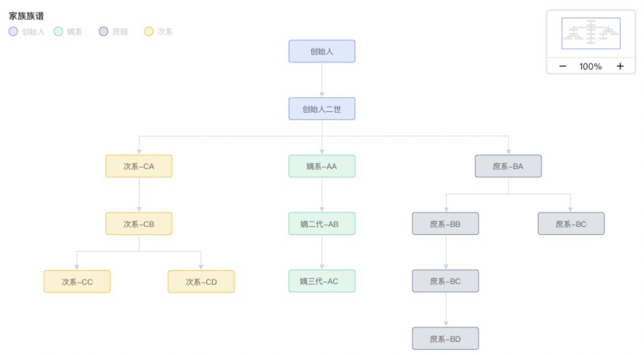Click the yellow 次系 legend swatch
Image resolution: width=644 pixels, height=355 pixels.
coord(148,31)
